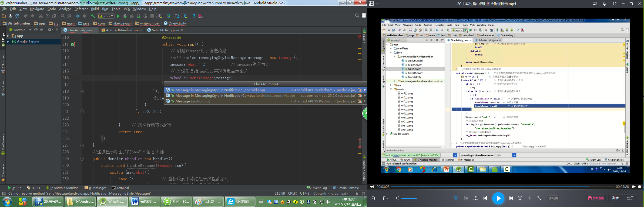
Task: Toggle the Structure tool window side tab
Action: click(3, 64)
